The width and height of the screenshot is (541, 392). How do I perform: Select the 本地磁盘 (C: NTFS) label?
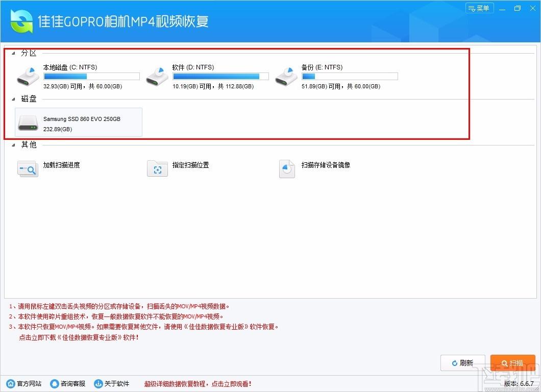[70, 67]
